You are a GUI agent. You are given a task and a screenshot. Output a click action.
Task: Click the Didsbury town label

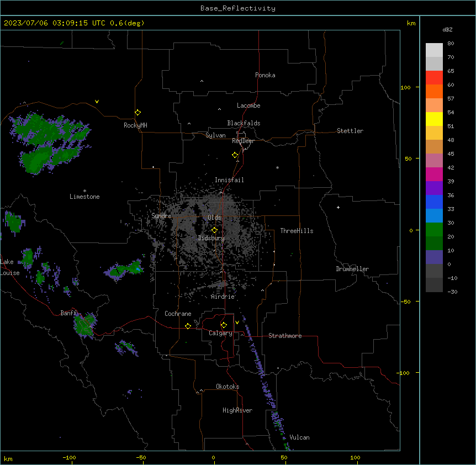coord(211,238)
